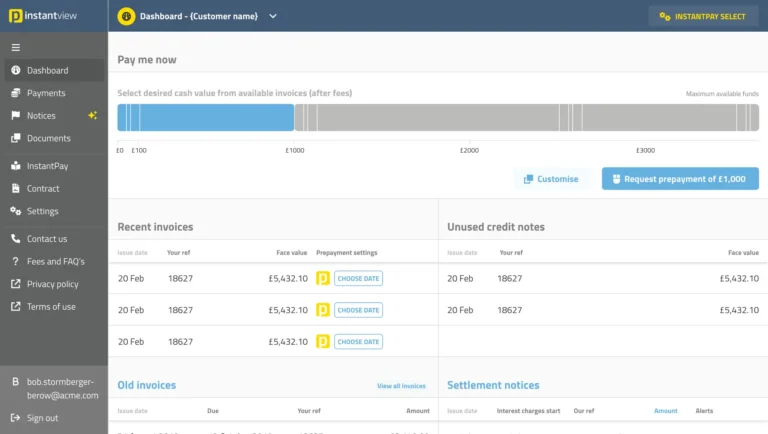Choose date for the second recent invoice
This screenshot has height=434, width=768.
coord(358,310)
